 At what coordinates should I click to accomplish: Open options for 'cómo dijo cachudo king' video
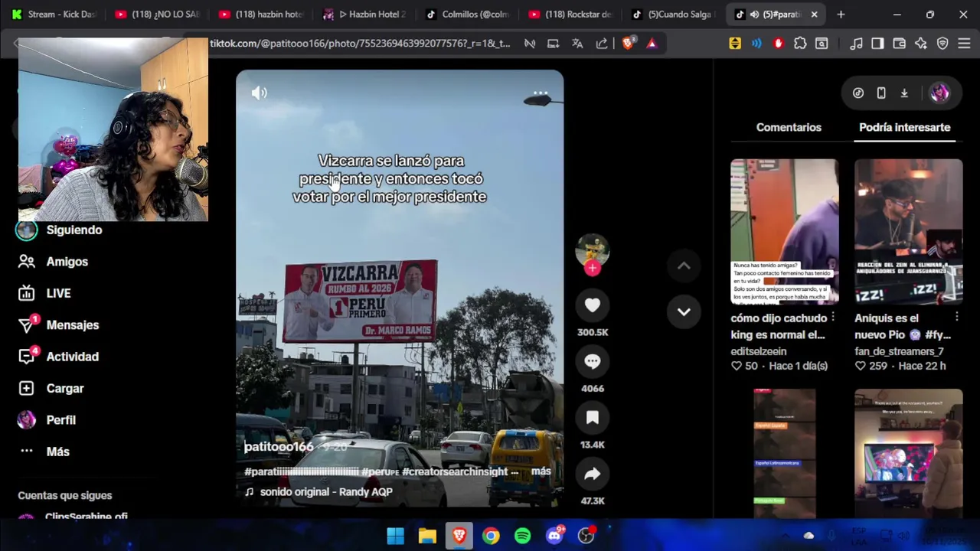(833, 317)
